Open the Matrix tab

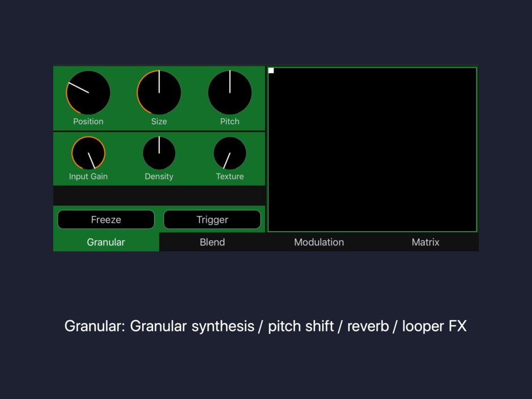[x=425, y=242]
